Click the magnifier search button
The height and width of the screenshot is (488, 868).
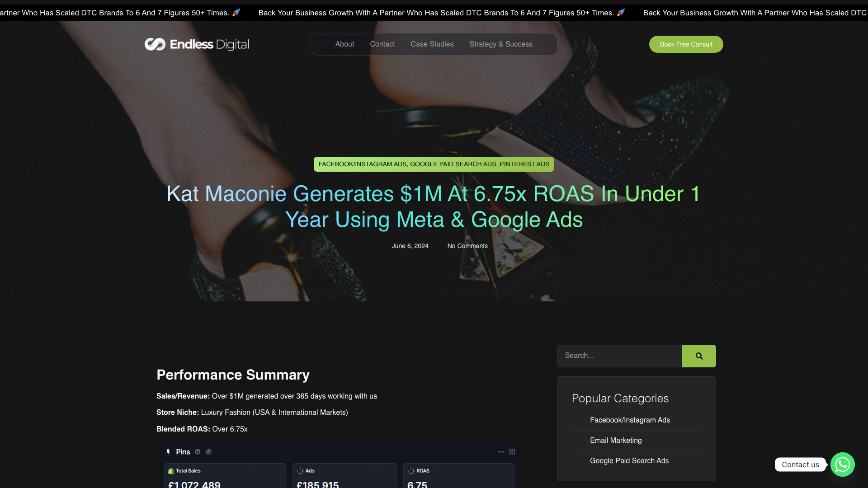point(699,356)
